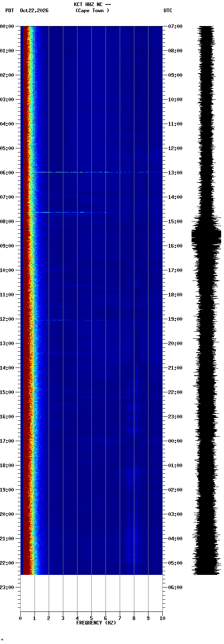Image resolution: width=224 pixels, height=644 pixels.
Task: Click the PDT time label '14:00'
Action: (x=7, y=368)
